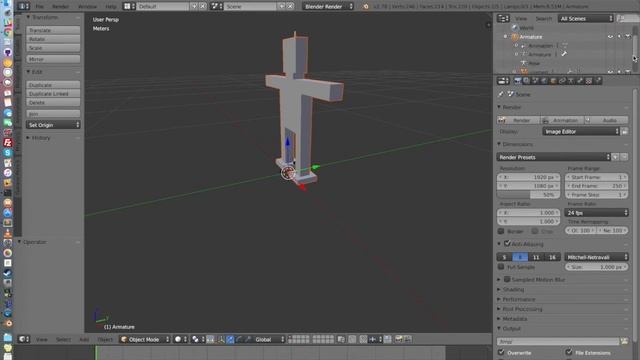The width and height of the screenshot is (640, 360).
Task: Click the Duplicate button
Action: (x=53, y=85)
